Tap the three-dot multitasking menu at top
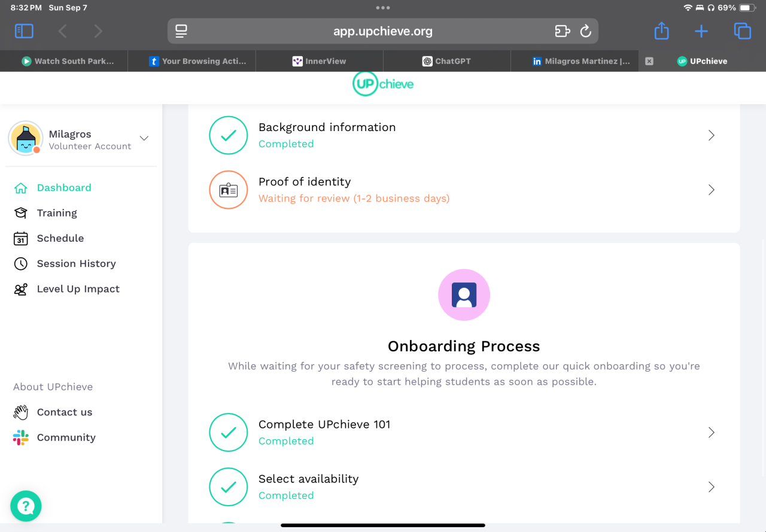This screenshot has height=532, width=766. pyautogui.click(x=383, y=8)
